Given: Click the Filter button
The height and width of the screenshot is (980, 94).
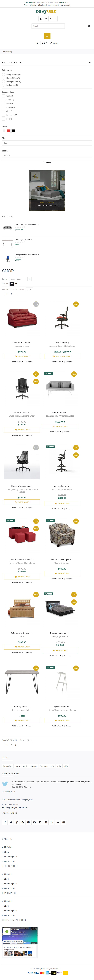Looking at the screenshot, I should (x=47, y=162).
